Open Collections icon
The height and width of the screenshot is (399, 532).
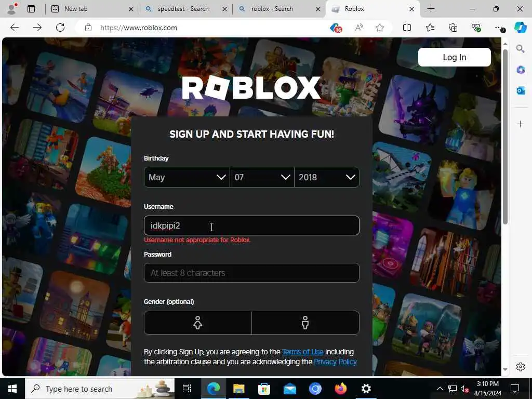[x=453, y=28]
